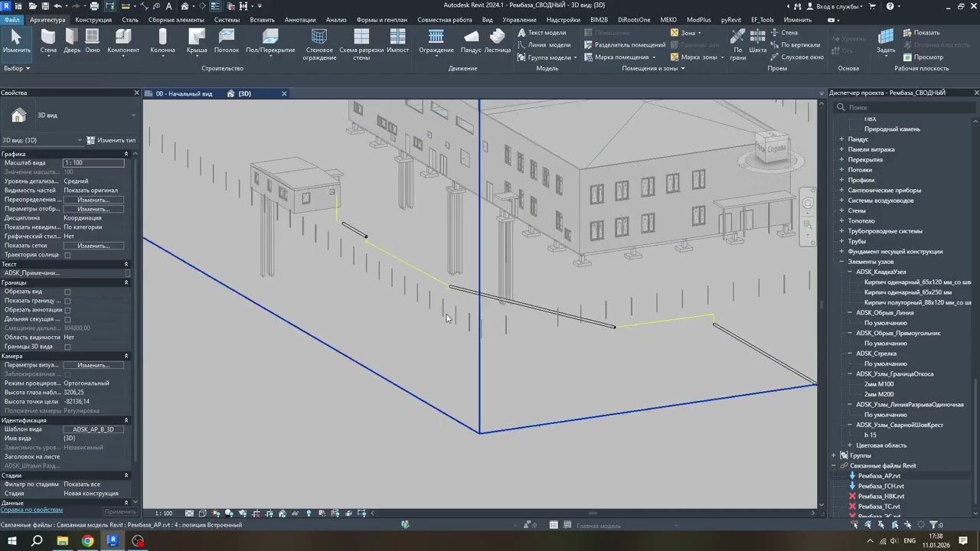980x551 pixels.
Task: Click the Схема разрезки стены tool
Action: pyautogui.click(x=361, y=44)
